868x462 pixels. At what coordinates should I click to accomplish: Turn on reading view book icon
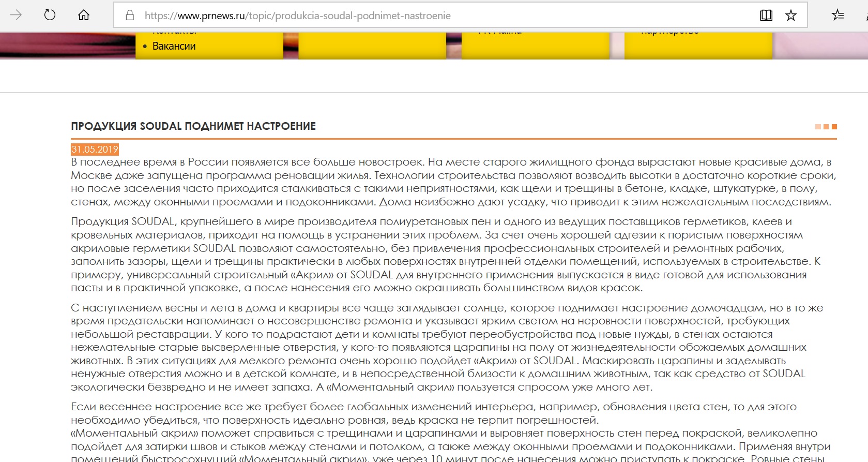(x=766, y=16)
